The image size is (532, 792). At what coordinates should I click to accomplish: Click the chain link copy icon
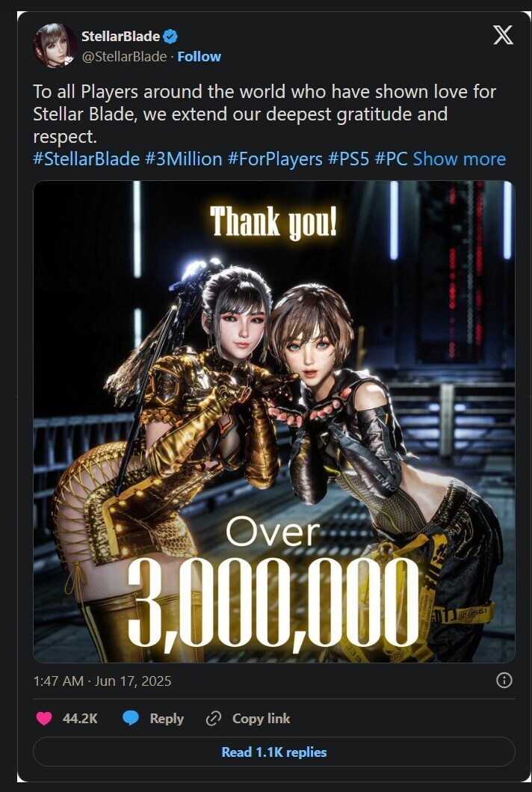coord(214,718)
